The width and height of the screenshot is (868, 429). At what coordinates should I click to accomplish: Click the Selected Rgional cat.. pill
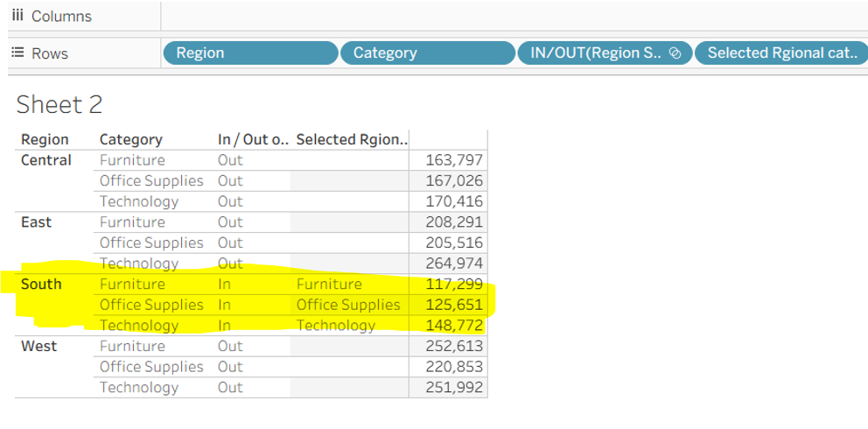(780, 53)
